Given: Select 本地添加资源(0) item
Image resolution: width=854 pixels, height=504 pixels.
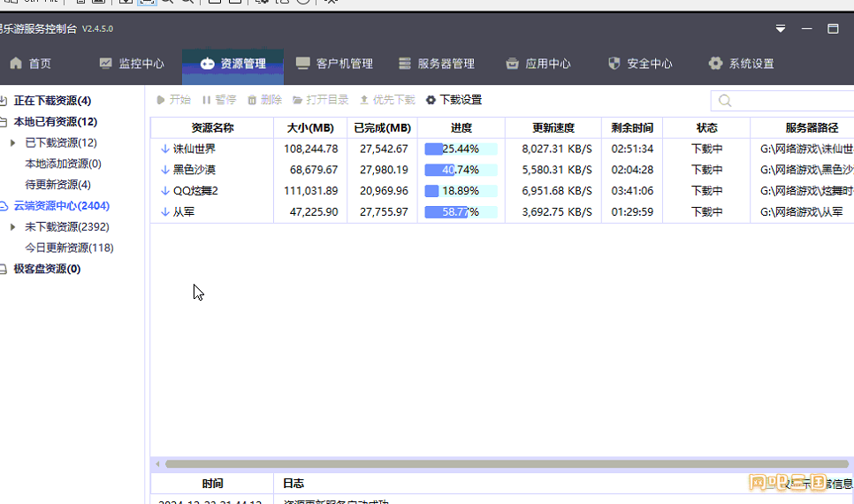Looking at the screenshot, I should coord(63,164).
